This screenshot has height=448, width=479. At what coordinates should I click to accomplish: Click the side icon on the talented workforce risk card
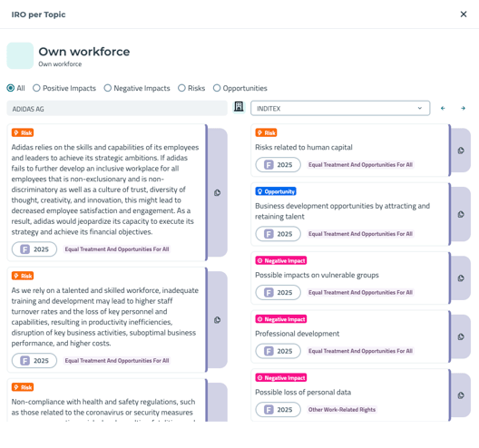tap(217, 320)
